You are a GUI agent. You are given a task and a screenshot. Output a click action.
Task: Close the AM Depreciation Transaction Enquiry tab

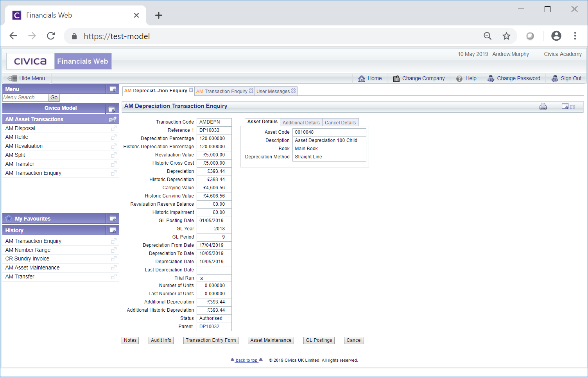[191, 90]
